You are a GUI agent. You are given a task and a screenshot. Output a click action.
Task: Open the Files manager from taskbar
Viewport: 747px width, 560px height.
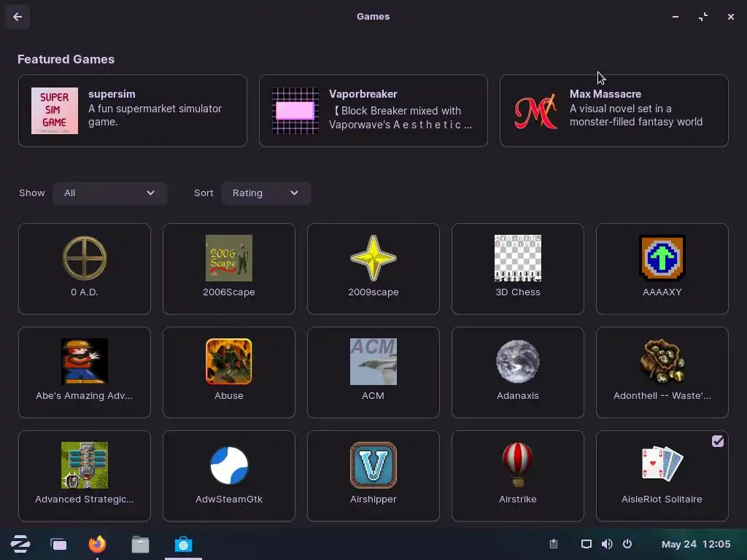coord(140,544)
